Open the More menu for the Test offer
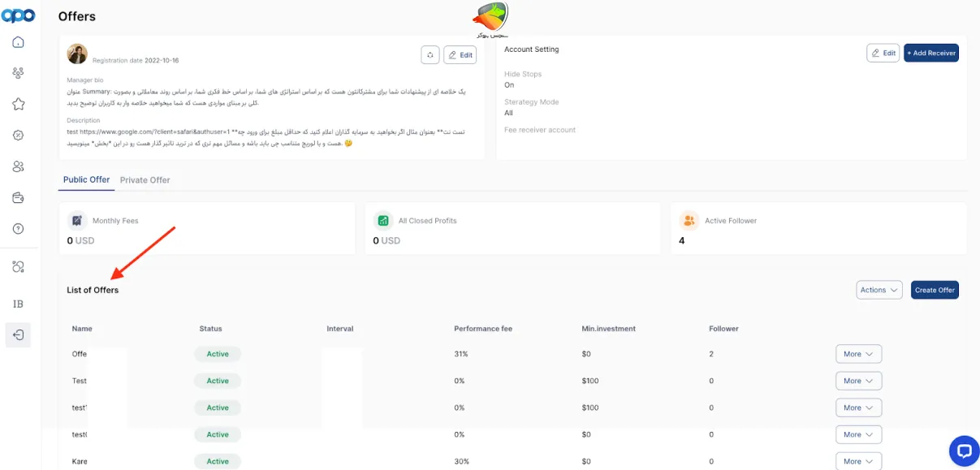 pyautogui.click(x=858, y=380)
